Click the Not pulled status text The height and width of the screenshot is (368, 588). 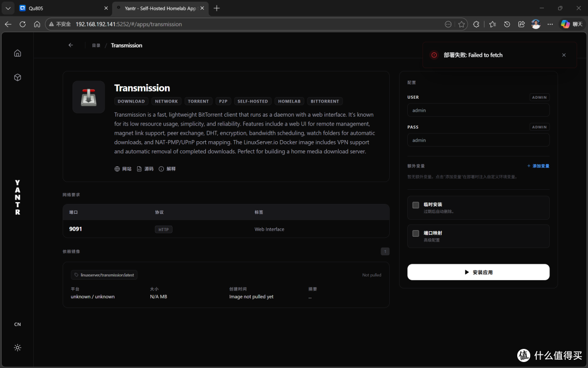click(372, 275)
